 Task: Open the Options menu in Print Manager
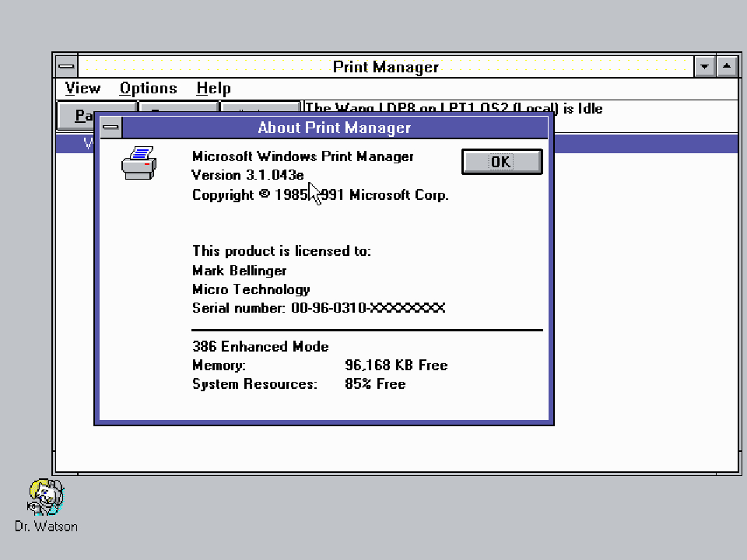[x=148, y=89]
